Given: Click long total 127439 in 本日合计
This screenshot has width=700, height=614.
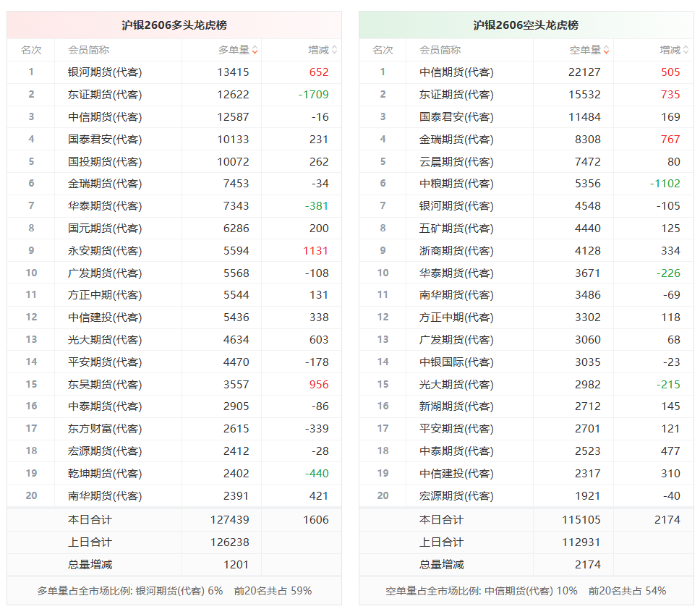Looking at the screenshot, I should point(230,520).
